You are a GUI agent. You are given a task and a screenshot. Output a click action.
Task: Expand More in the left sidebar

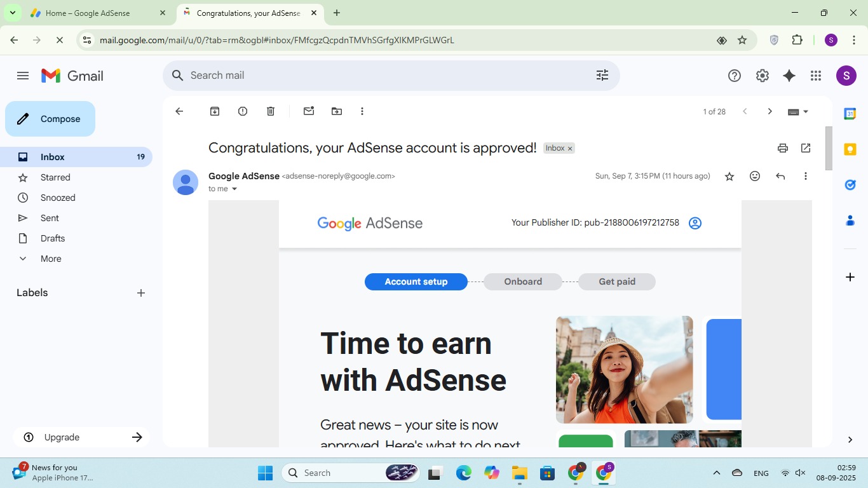(76, 259)
